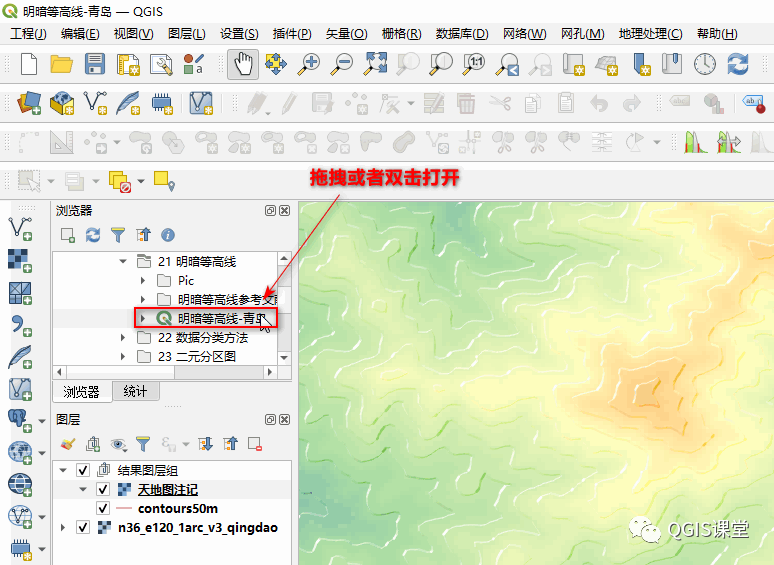Open the deselect features dropdown arrow
Image resolution: width=774 pixels, height=565 pixels.
pos(141,181)
